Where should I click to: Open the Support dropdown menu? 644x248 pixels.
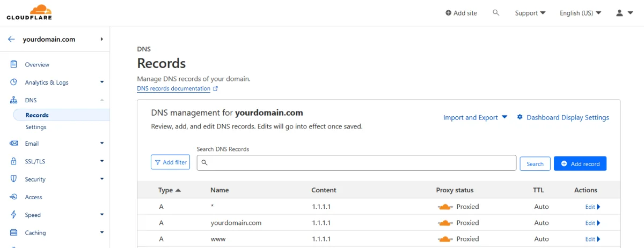[x=530, y=13]
